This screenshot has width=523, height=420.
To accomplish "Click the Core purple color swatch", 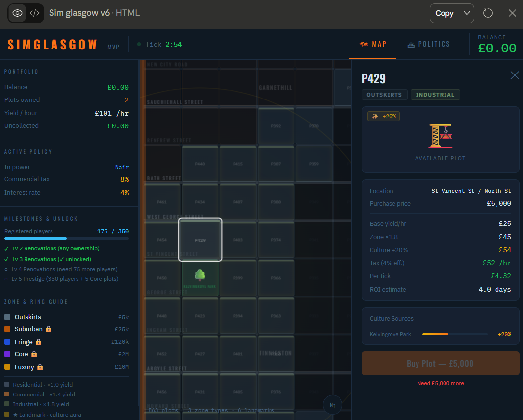I will click(x=7, y=354).
